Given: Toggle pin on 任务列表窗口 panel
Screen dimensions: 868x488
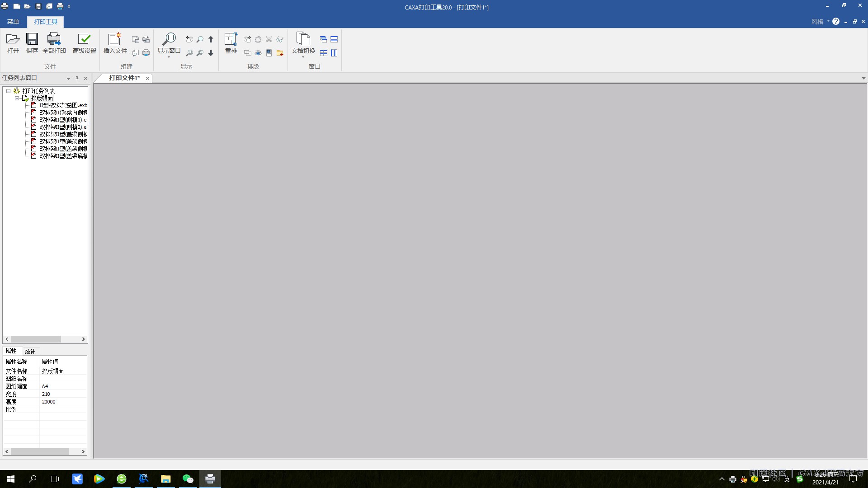Looking at the screenshot, I should [x=77, y=78].
